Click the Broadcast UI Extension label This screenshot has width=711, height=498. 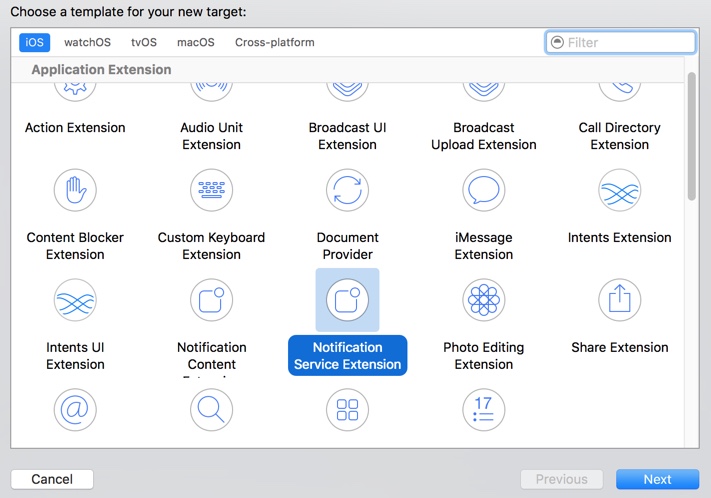click(x=347, y=136)
